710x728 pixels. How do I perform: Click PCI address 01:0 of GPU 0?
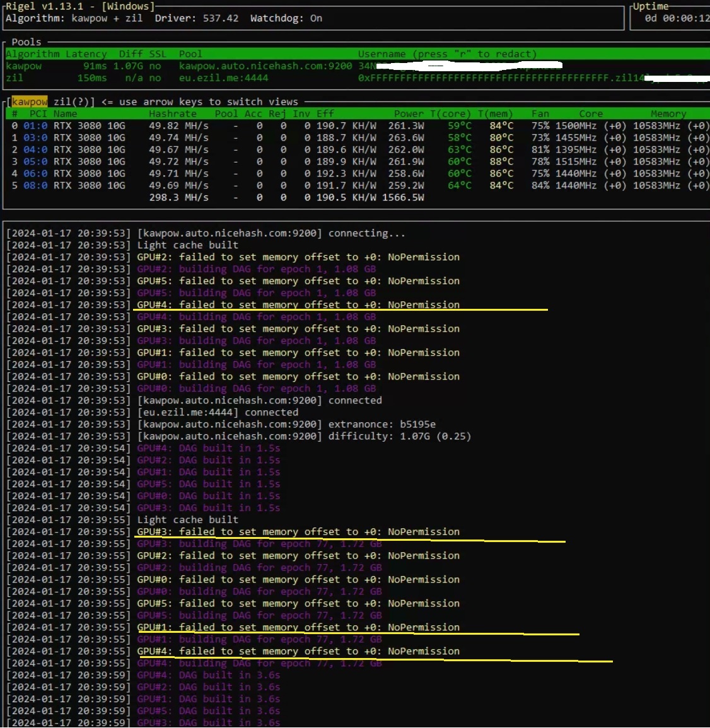tap(35, 126)
